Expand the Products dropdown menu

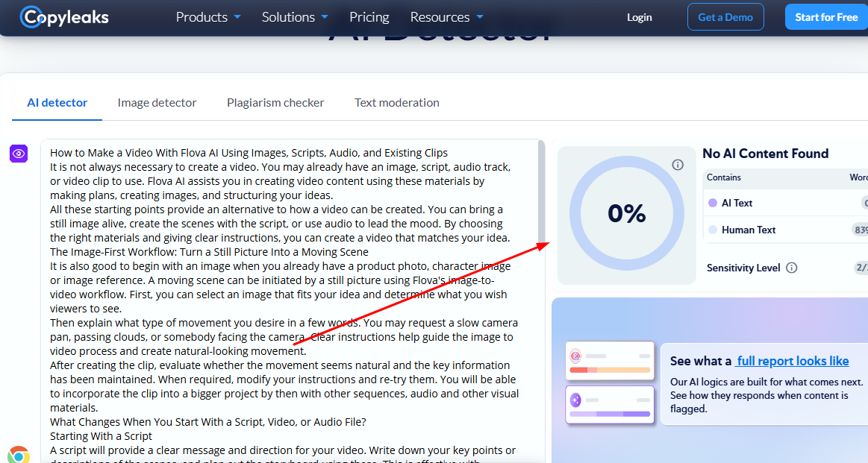tap(208, 17)
